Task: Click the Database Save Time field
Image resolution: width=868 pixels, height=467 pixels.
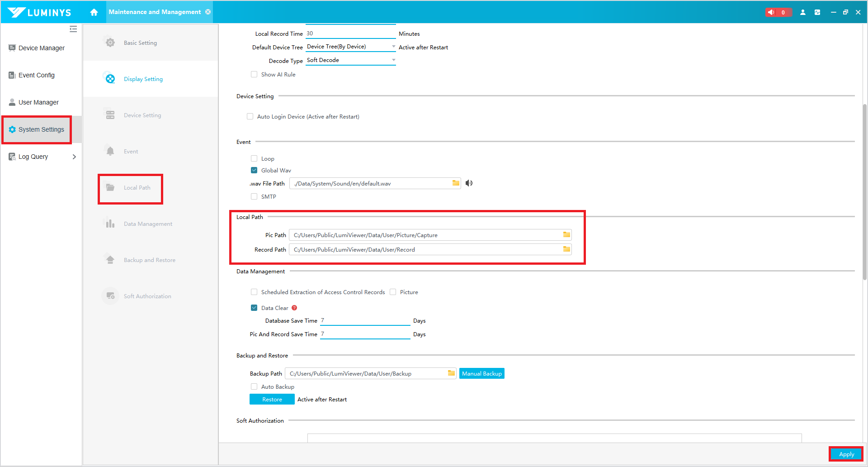Action: (x=365, y=320)
